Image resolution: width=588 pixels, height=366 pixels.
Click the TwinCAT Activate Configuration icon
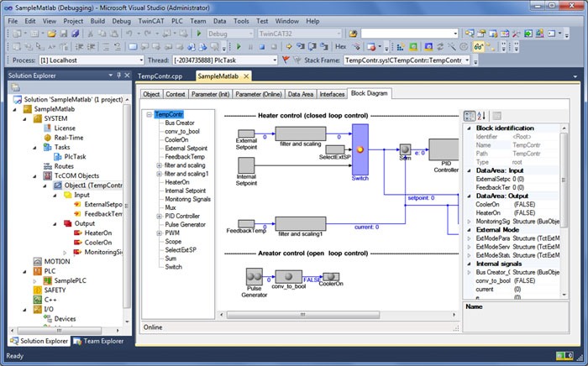[x=401, y=47]
